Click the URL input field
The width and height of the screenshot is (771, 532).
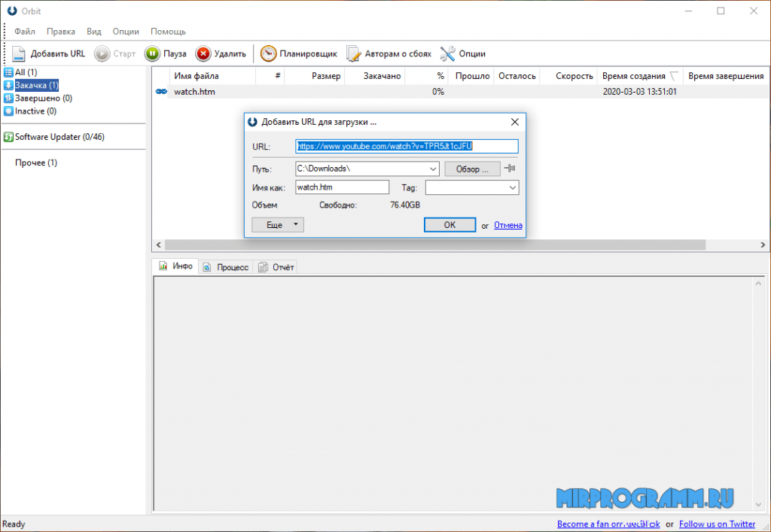click(407, 146)
